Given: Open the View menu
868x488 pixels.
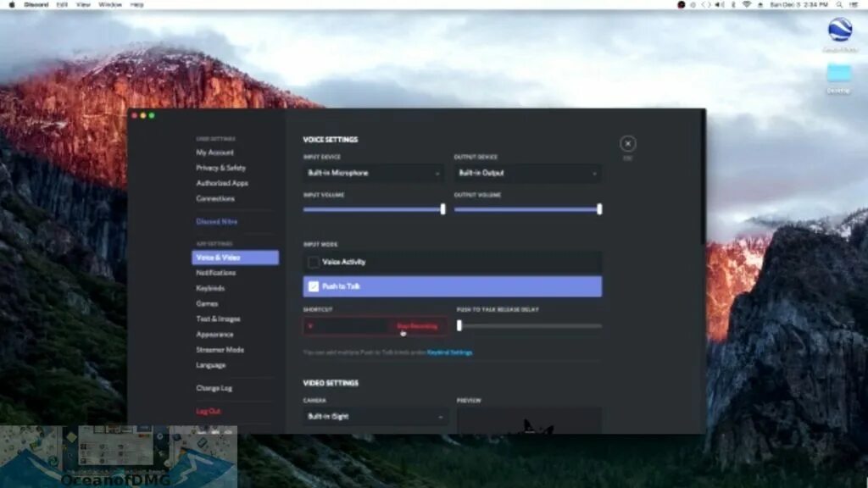Looking at the screenshot, I should click(83, 4).
